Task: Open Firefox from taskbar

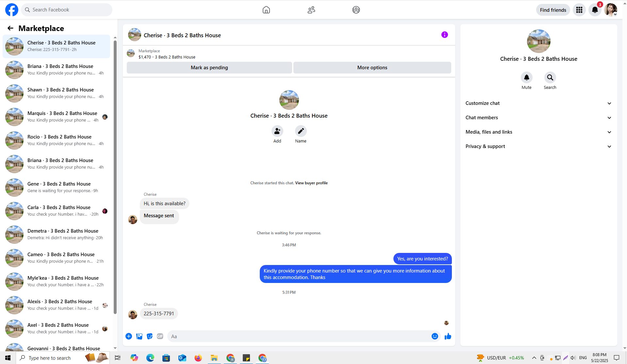Action: click(198, 358)
